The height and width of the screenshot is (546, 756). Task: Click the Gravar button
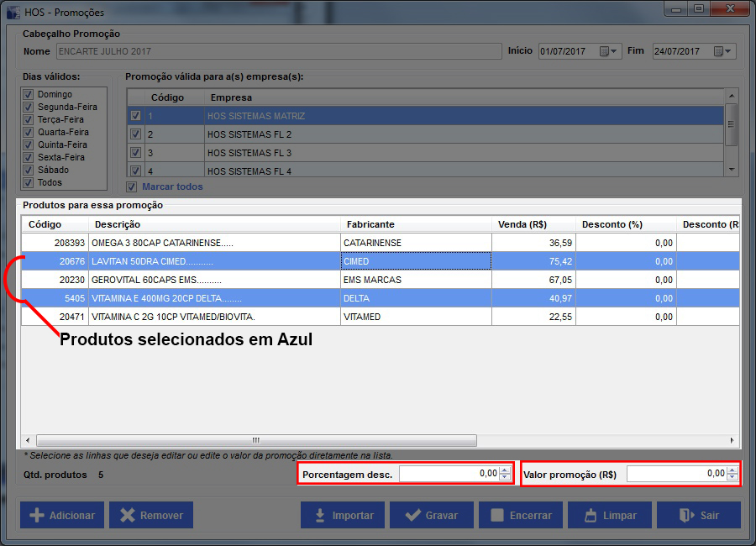click(x=432, y=515)
